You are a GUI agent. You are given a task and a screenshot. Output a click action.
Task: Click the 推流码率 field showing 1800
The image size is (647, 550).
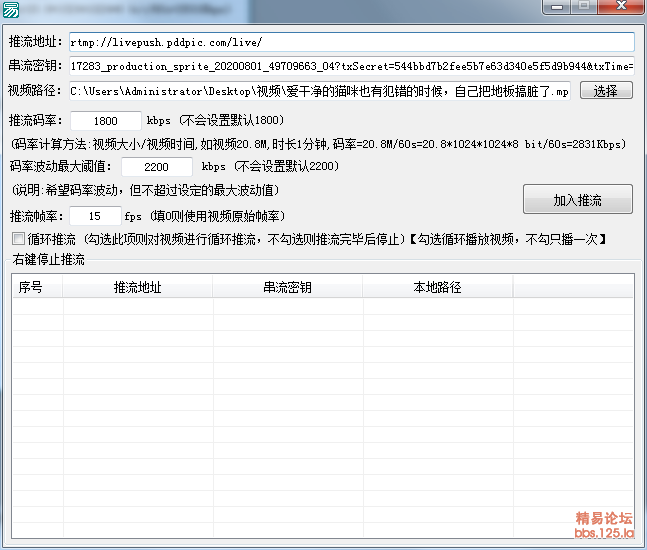[106, 120]
